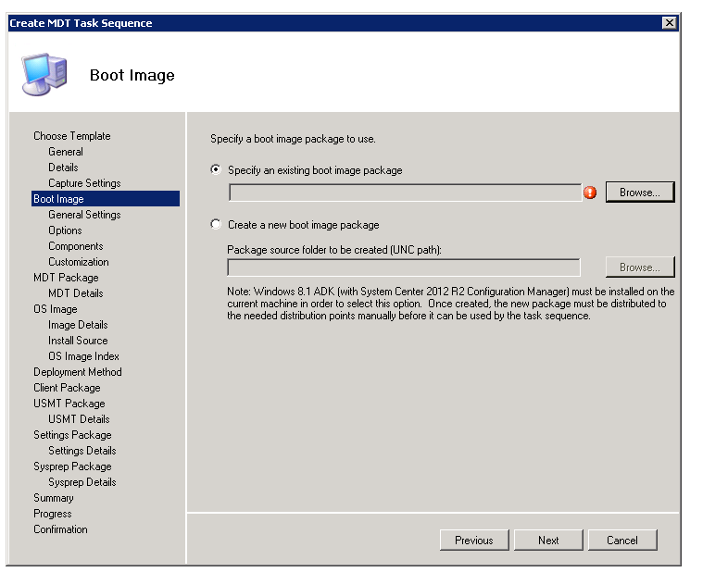728x572 pixels.
Task: Select 'Specify an existing boot image package' option
Action: (217, 170)
